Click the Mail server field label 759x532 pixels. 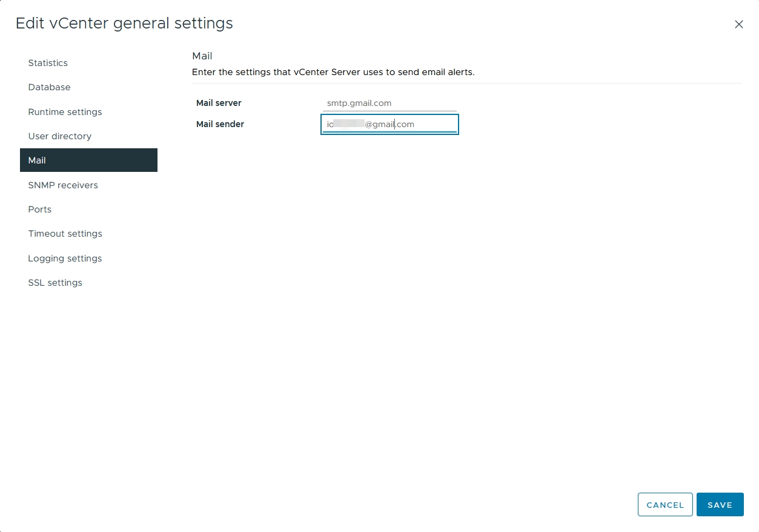point(219,103)
